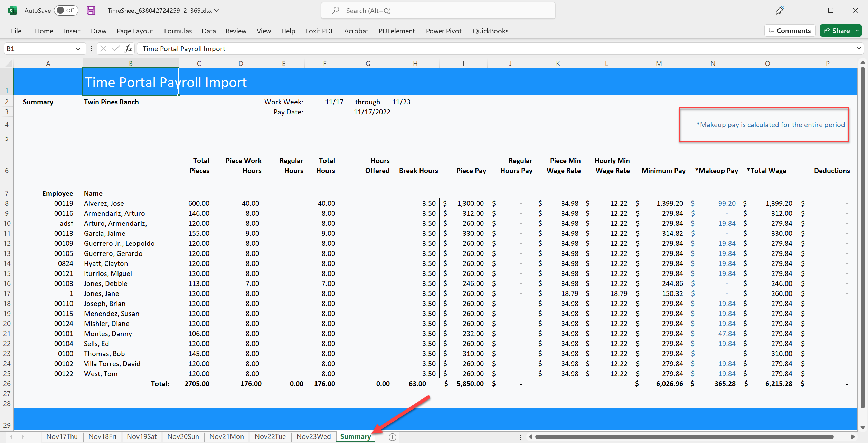Open the file name dropdown chevron
The height and width of the screenshot is (443, 868).
217,11
